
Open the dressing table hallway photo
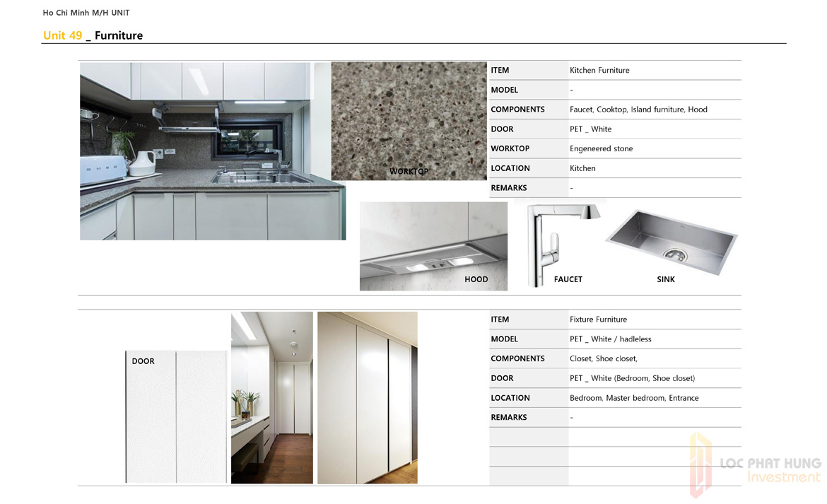tap(271, 397)
